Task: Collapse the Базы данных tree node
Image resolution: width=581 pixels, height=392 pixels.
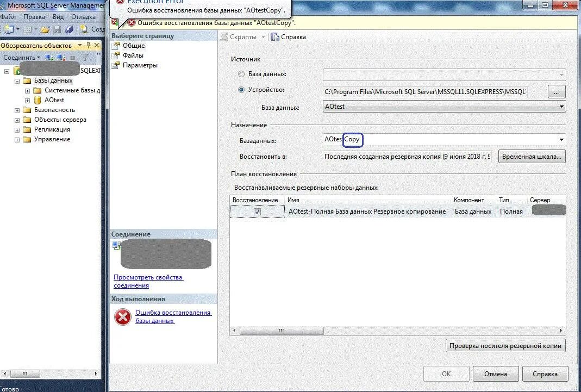Action: [x=17, y=81]
